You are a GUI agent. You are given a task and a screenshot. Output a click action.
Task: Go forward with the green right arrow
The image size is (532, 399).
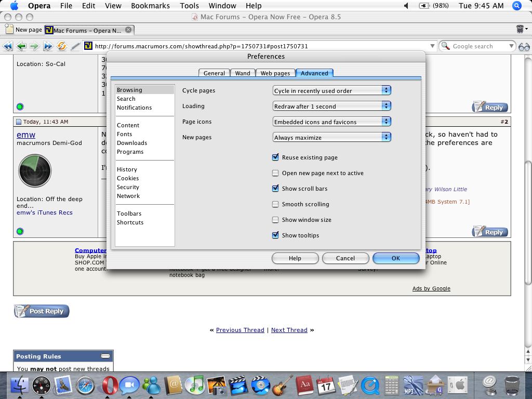tap(34, 46)
